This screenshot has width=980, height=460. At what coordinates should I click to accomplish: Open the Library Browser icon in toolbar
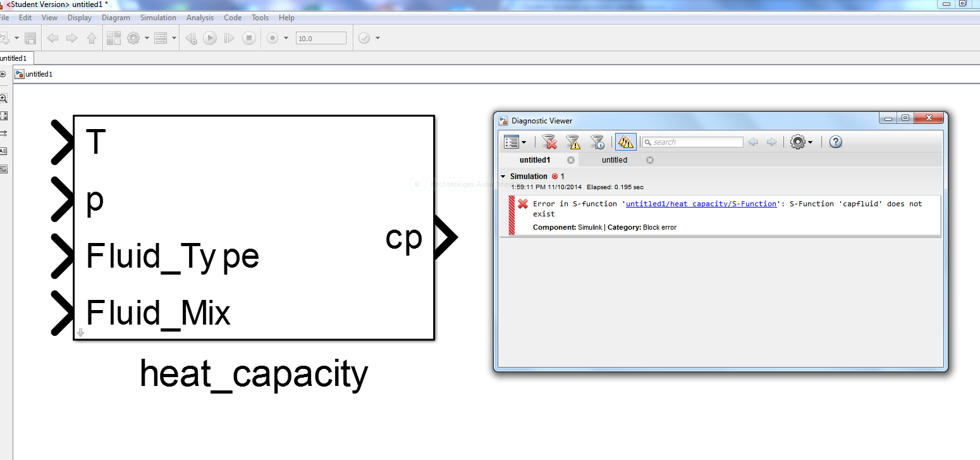113,39
